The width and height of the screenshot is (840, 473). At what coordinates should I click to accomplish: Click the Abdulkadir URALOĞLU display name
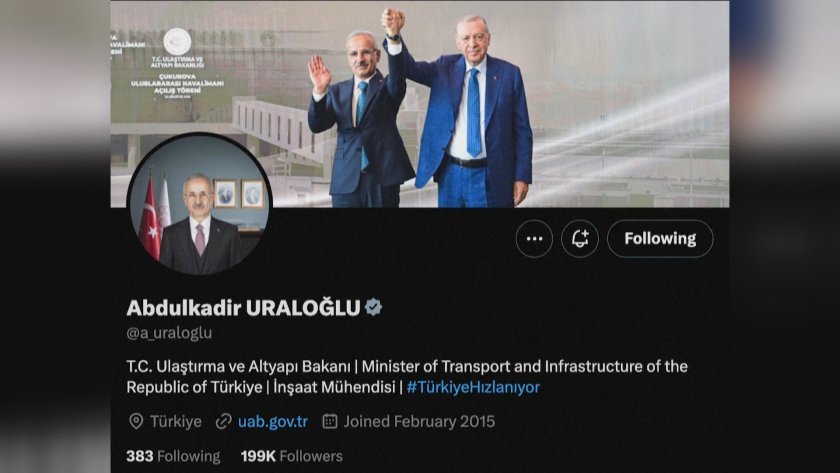243,308
